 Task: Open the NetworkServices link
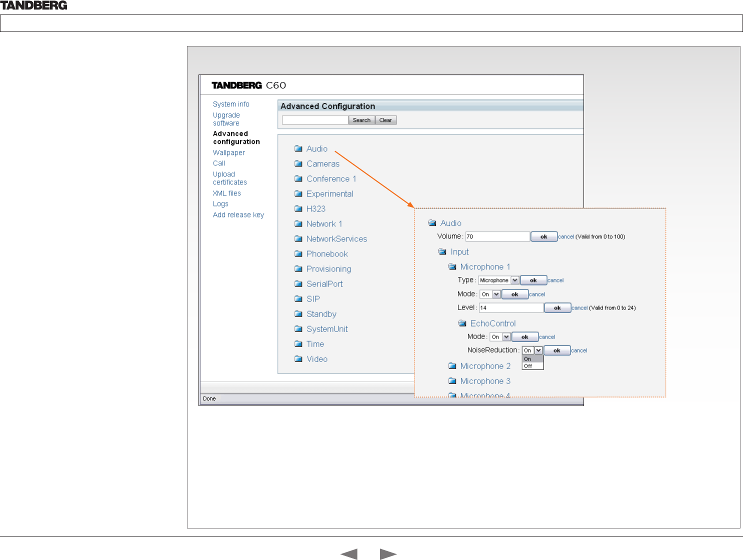pos(336,238)
